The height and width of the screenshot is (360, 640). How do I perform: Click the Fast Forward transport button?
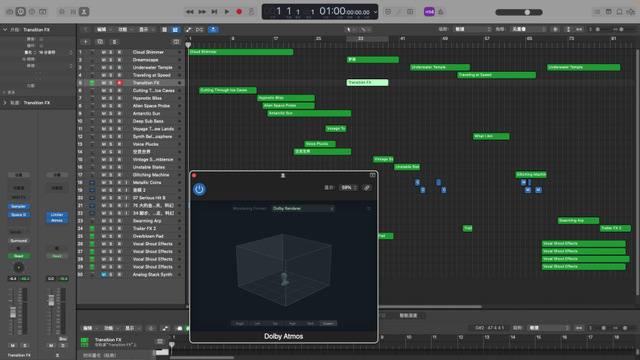click(202, 12)
